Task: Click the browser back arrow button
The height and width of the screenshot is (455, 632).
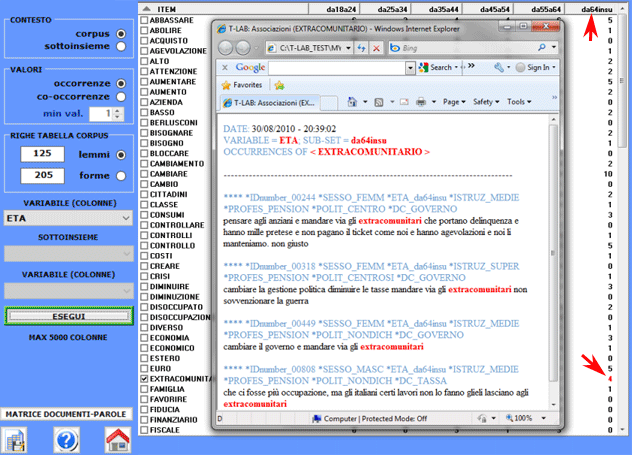Action: click(x=227, y=48)
